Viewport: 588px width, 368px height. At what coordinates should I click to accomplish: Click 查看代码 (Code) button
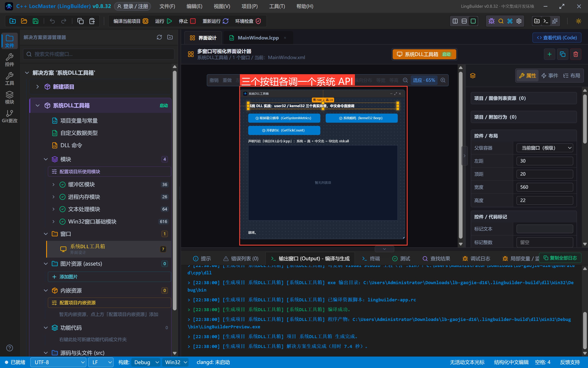coord(557,37)
